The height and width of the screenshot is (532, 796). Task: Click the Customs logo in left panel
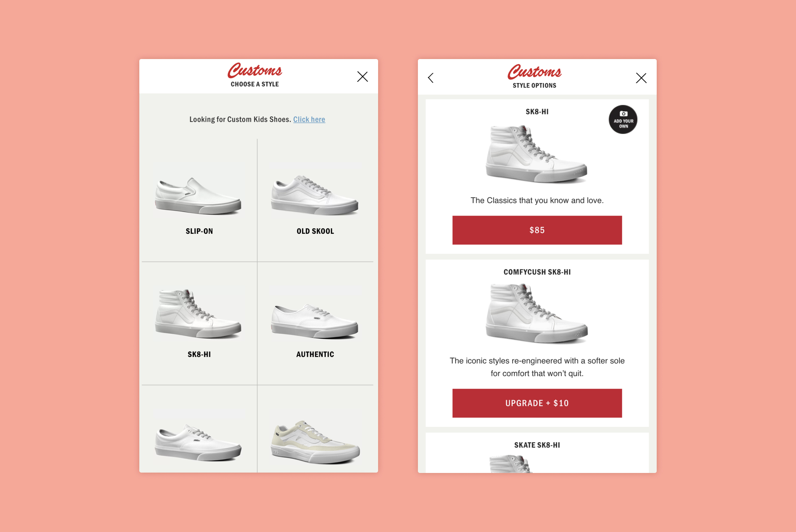click(x=254, y=70)
